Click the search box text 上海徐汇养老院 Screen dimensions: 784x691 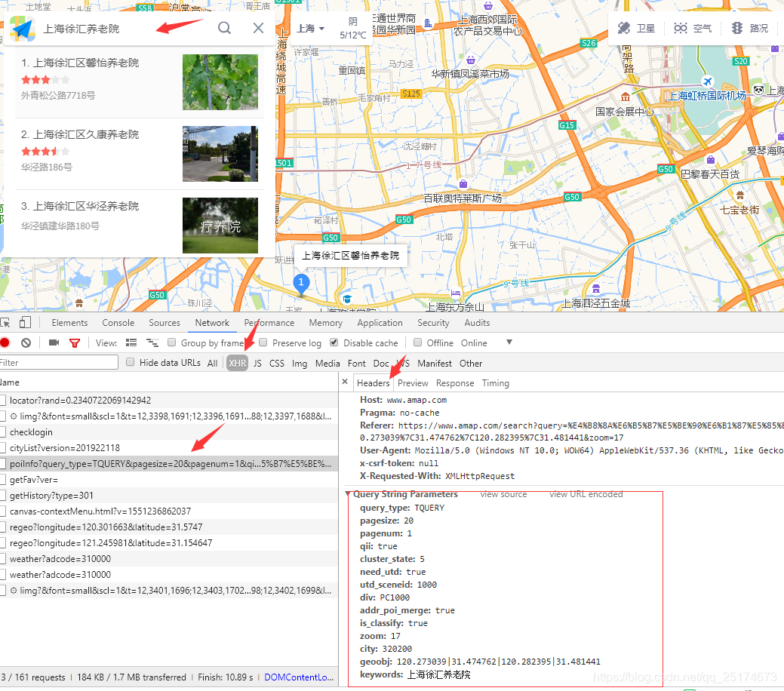coord(81,29)
